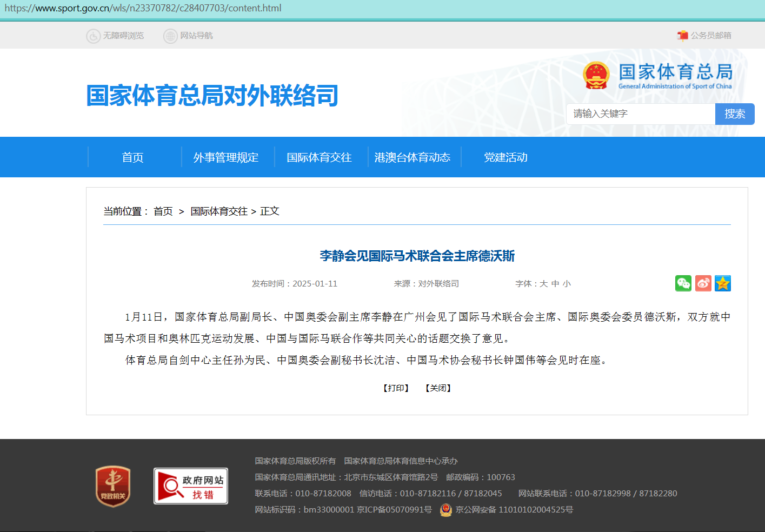Open the 政府网站找错 error report badge

(x=191, y=486)
